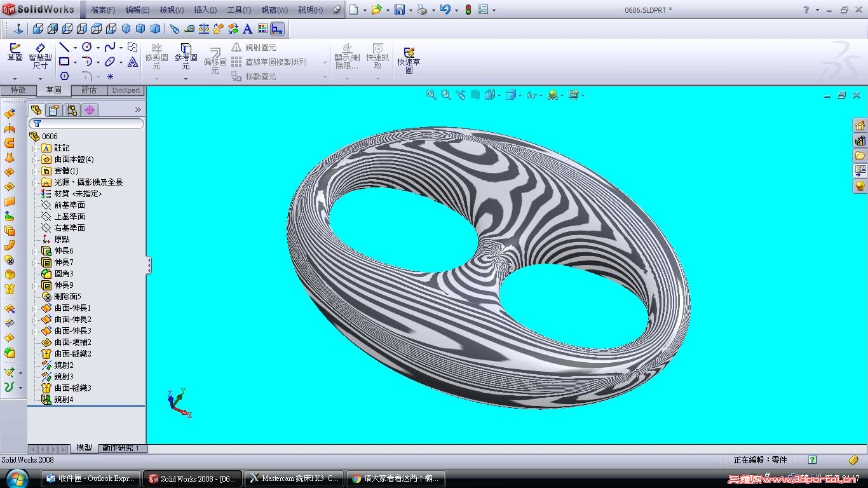
Task: Select 刪除面5 in the feature tree
Action: coord(67,297)
